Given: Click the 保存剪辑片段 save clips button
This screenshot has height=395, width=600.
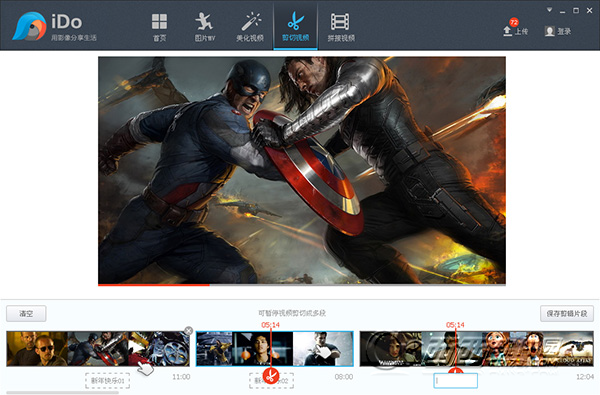Looking at the screenshot, I should [567, 313].
